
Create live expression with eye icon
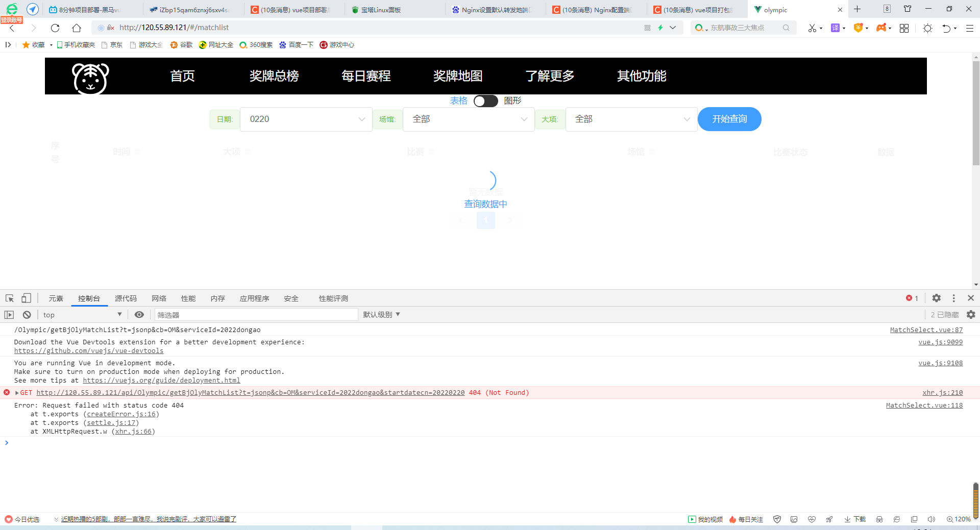coord(139,315)
